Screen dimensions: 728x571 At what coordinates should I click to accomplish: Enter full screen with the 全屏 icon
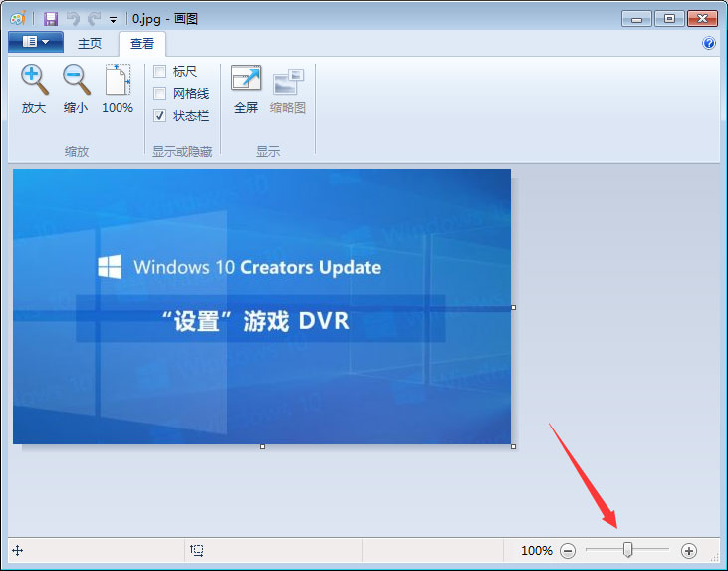point(246,80)
